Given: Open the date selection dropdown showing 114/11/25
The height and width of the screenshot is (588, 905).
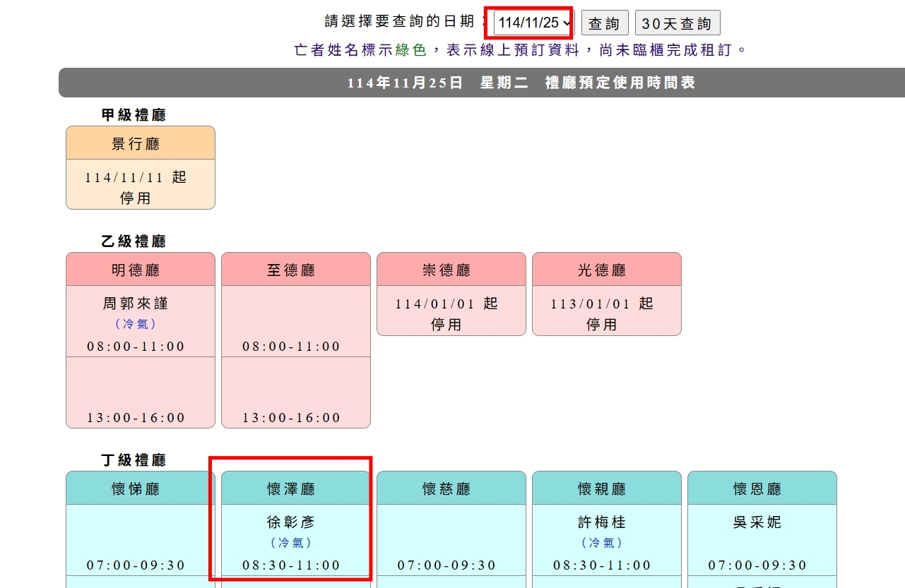Looking at the screenshot, I should point(533,23).
